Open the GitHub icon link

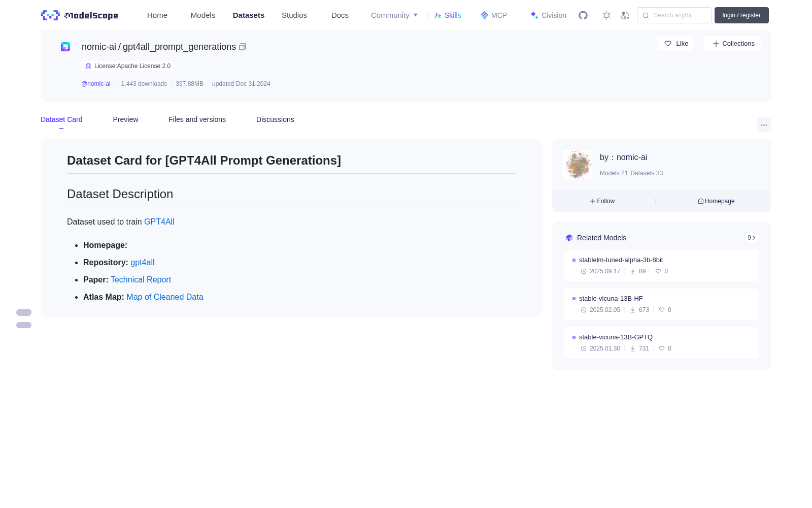583,15
